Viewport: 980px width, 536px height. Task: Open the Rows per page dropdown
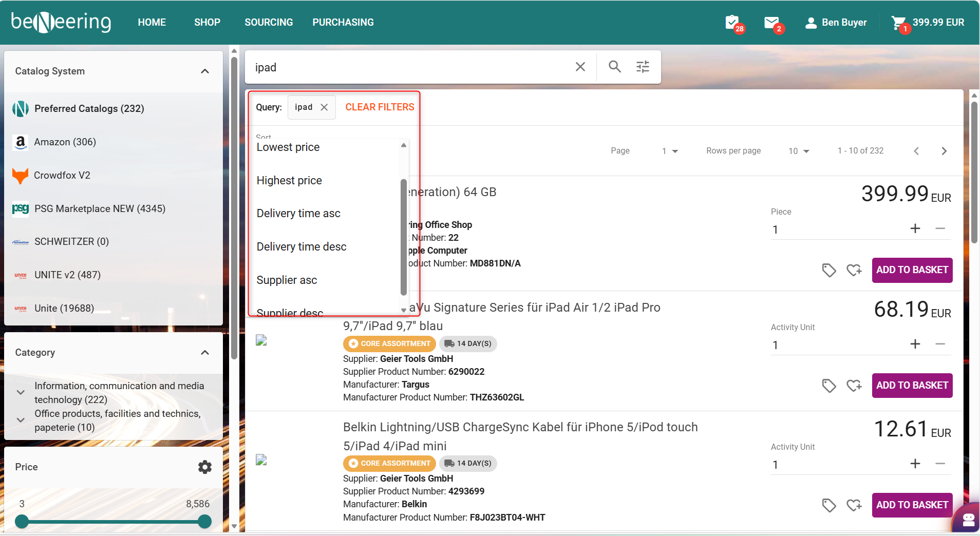point(799,151)
